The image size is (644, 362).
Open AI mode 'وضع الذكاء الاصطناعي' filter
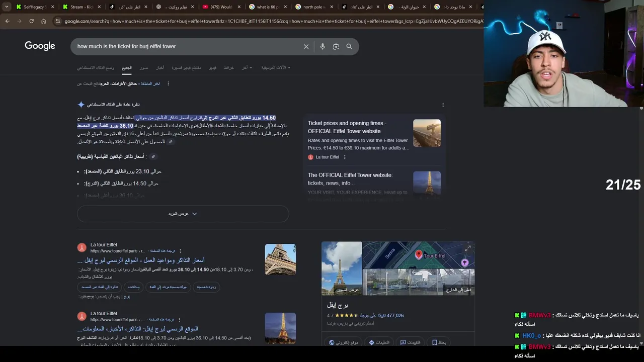tap(96, 67)
